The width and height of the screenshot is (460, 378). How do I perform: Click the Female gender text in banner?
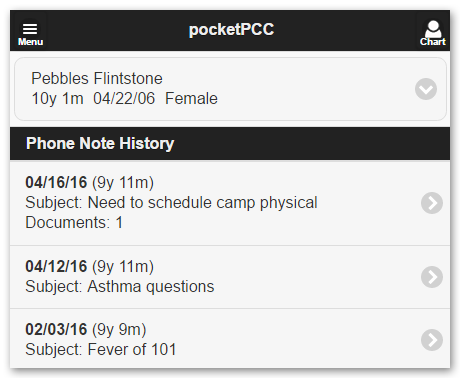[x=191, y=99]
